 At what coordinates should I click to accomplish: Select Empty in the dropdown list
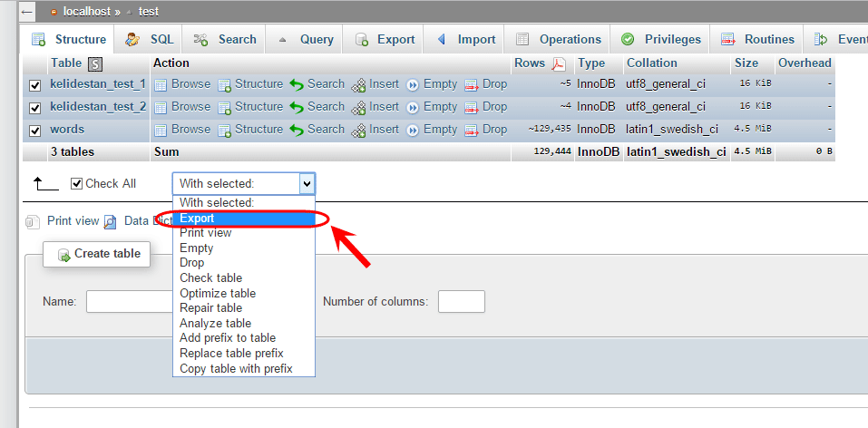coord(244,248)
